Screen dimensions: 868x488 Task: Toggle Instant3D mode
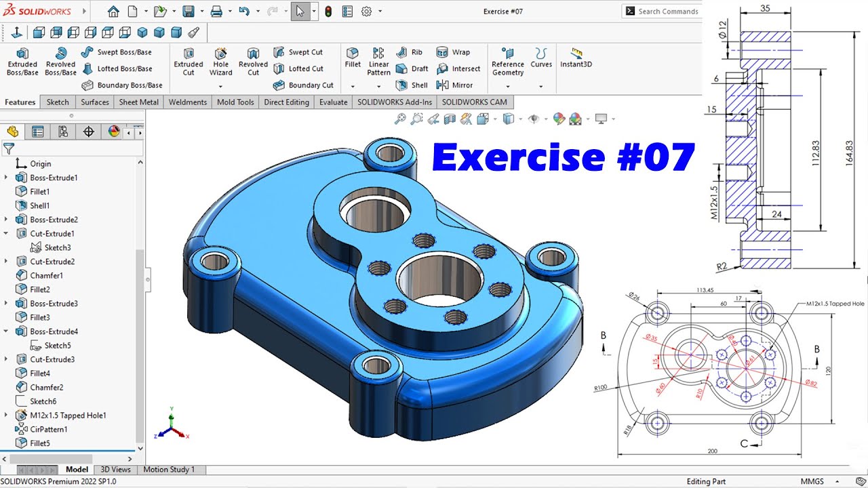click(576, 58)
